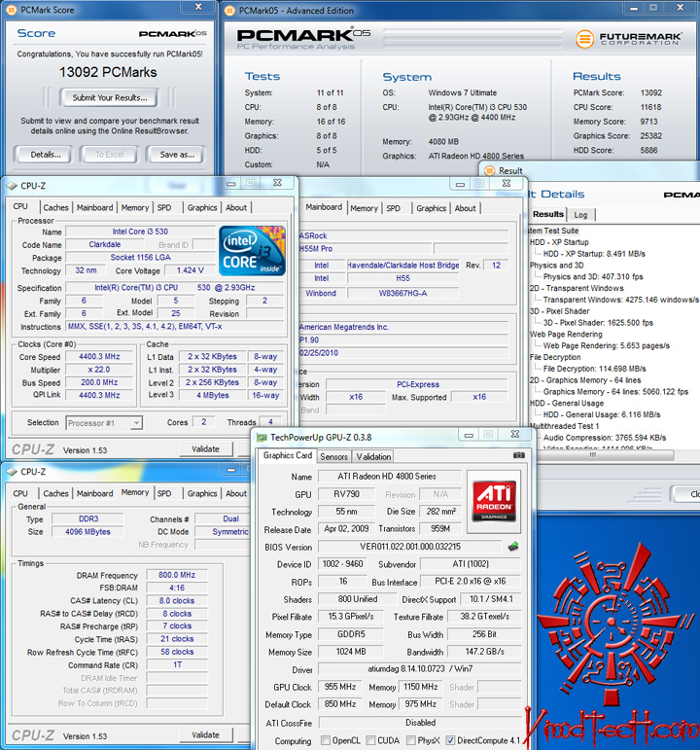This screenshot has height=750, width=700.
Task: Open the Validation tab in GPU-Z
Action: click(373, 457)
